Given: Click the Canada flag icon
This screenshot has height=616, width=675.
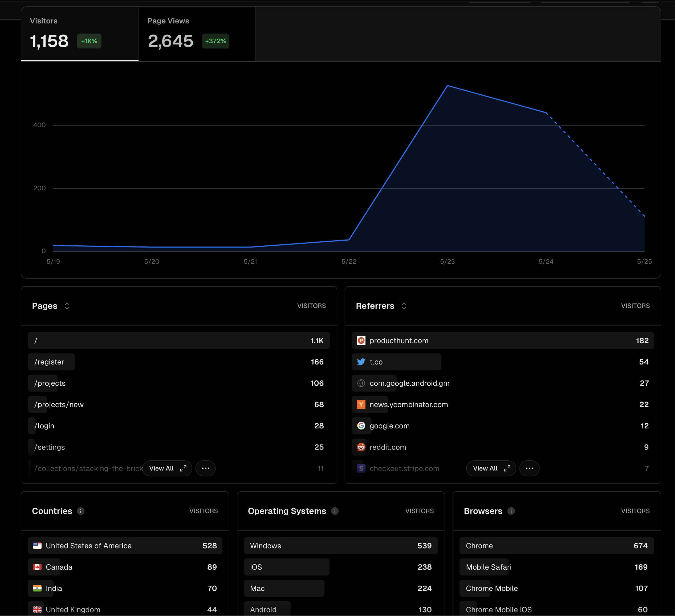Looking at the screenshot, I should [37, 567].
